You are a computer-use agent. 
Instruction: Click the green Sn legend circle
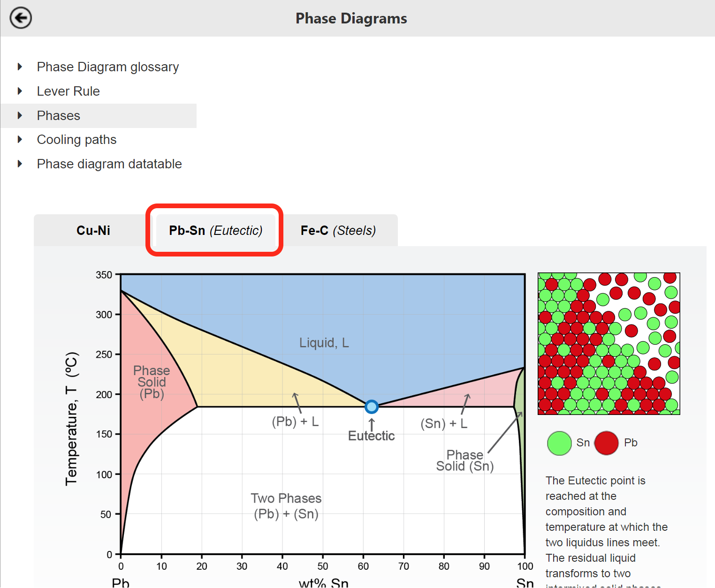pyautogui.click(x=559, y=443)
